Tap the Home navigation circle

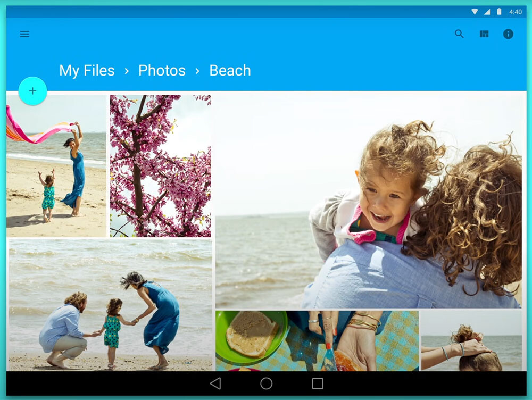267,384
